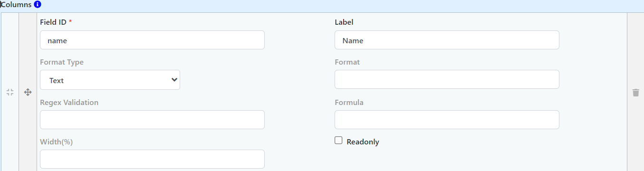Click the blue info icon beside Columns

[x=38, y=5]
